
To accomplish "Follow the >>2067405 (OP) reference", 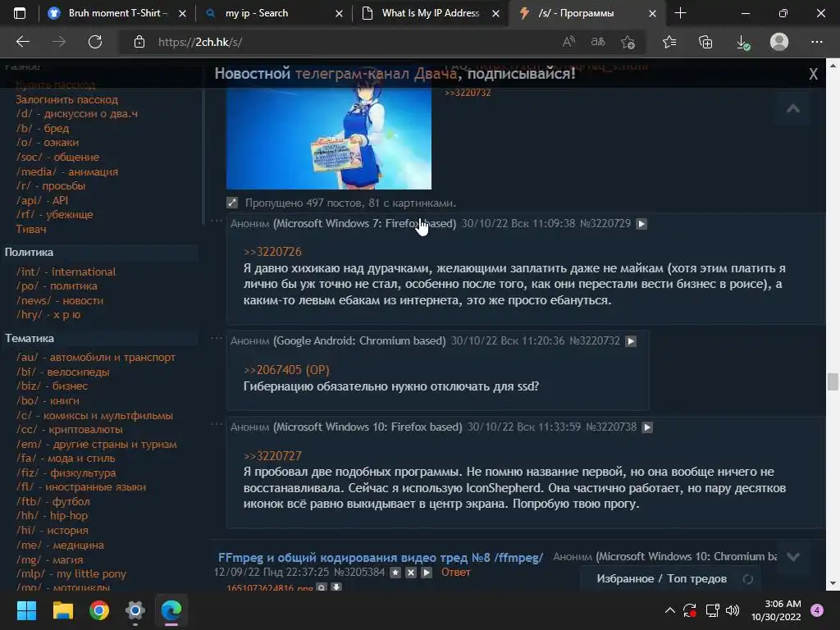I will (x=286, y=370).
